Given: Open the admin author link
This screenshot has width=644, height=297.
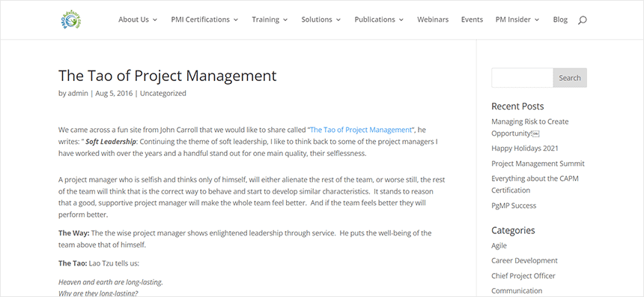Looking at the screenshot, I should pos(78,93).
